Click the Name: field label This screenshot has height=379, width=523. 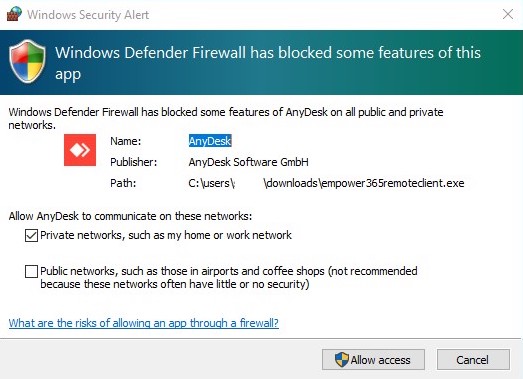coord(126,141)
